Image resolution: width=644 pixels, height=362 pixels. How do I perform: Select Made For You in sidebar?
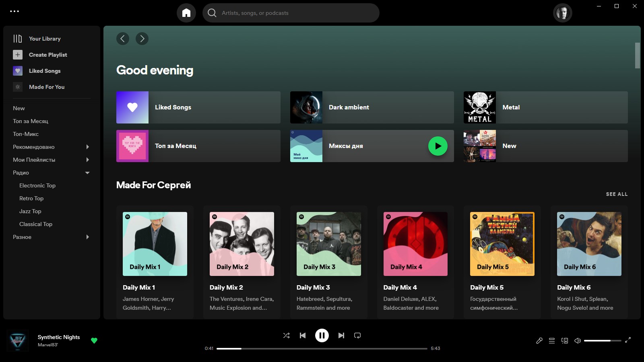pyautogui.click(x=46, y=87)
